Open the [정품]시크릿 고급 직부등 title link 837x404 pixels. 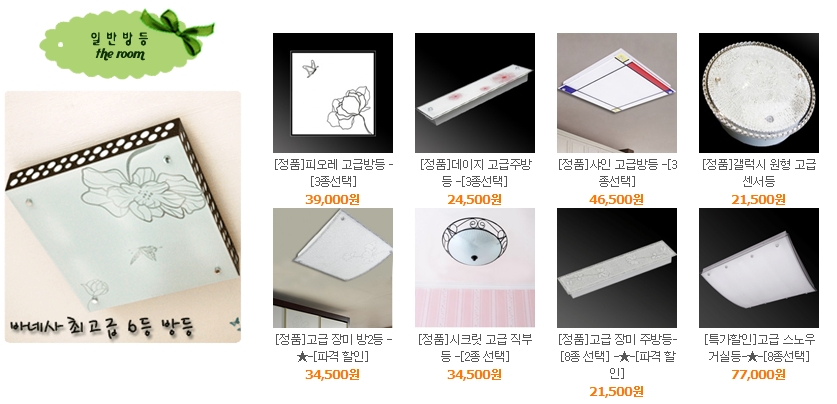[x=475, y=347]
